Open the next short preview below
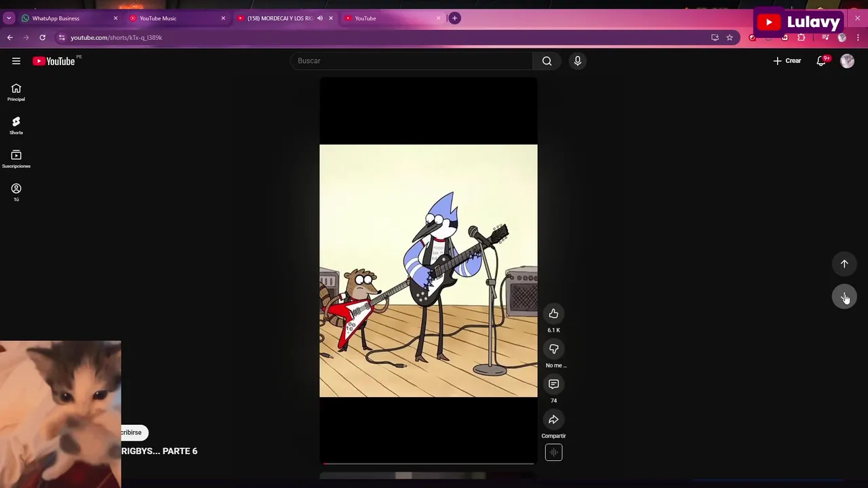The width and height of the screenshot is (868, 488). click(x=428, y=476)
